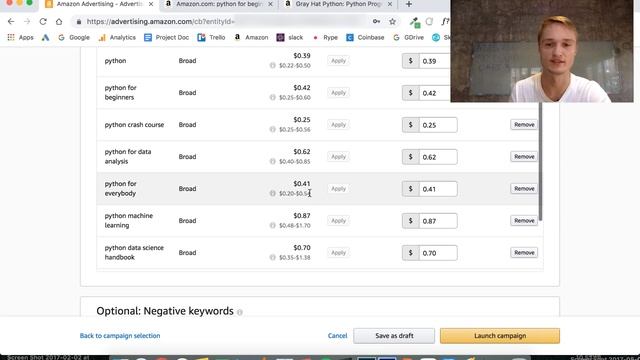The image size is (640, 360).
Task: Apply suggested bid for python data science handbook
Action: click(x=338, y=253)
